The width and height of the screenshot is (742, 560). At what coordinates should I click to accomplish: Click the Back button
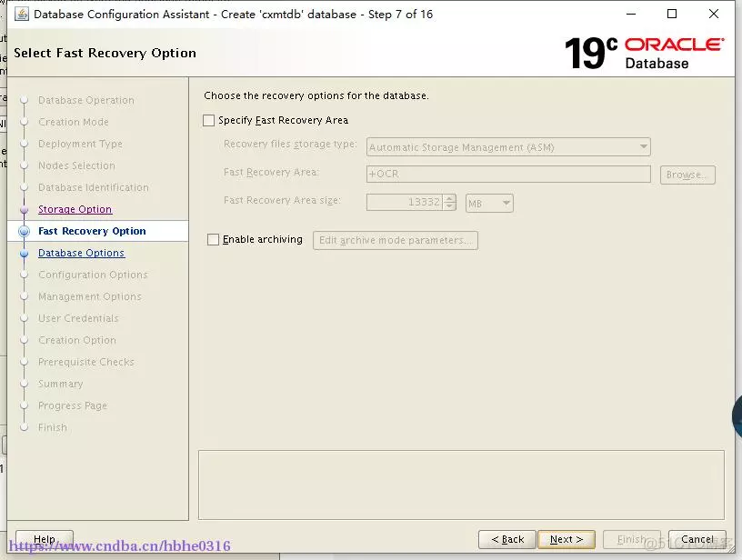(x=507, y=539)
